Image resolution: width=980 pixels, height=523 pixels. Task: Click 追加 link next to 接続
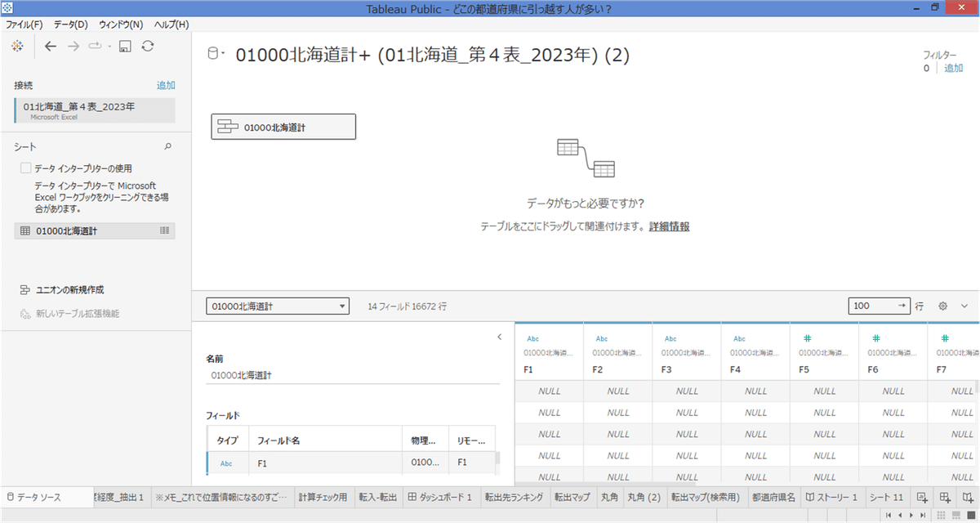pos(166,85)
